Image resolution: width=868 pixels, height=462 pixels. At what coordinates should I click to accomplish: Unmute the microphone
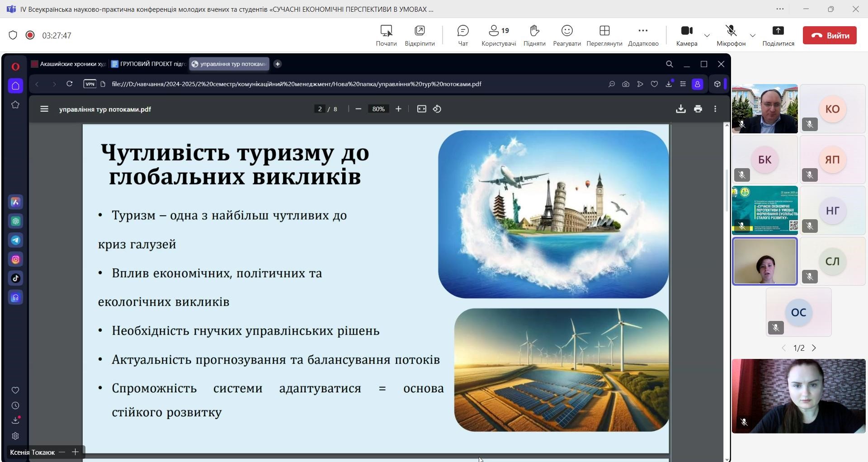(x=731, y=35)
